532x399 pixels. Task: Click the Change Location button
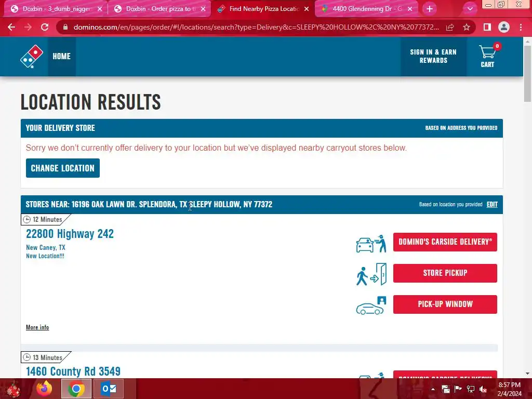point(63,168)
